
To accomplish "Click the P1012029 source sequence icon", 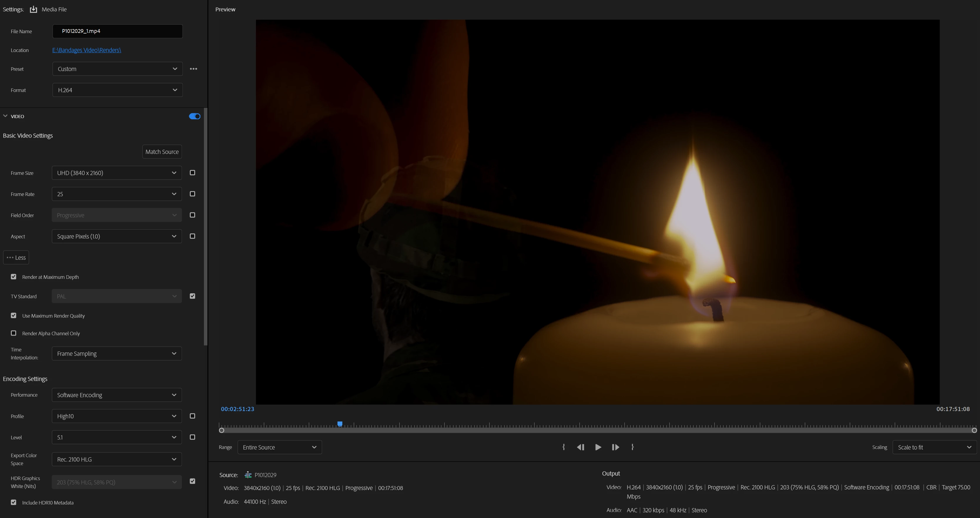I will 248,475.
